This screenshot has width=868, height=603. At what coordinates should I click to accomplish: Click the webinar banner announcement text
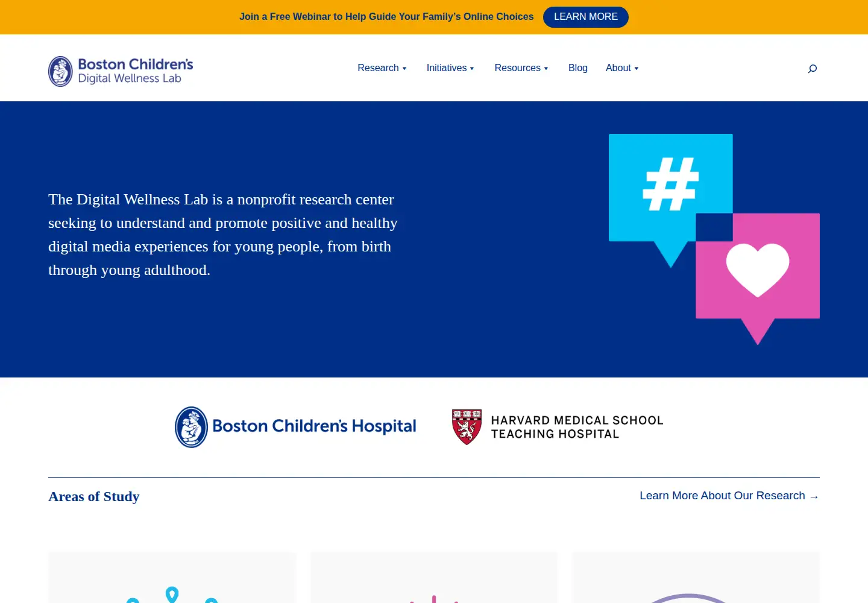click(386, 17)
